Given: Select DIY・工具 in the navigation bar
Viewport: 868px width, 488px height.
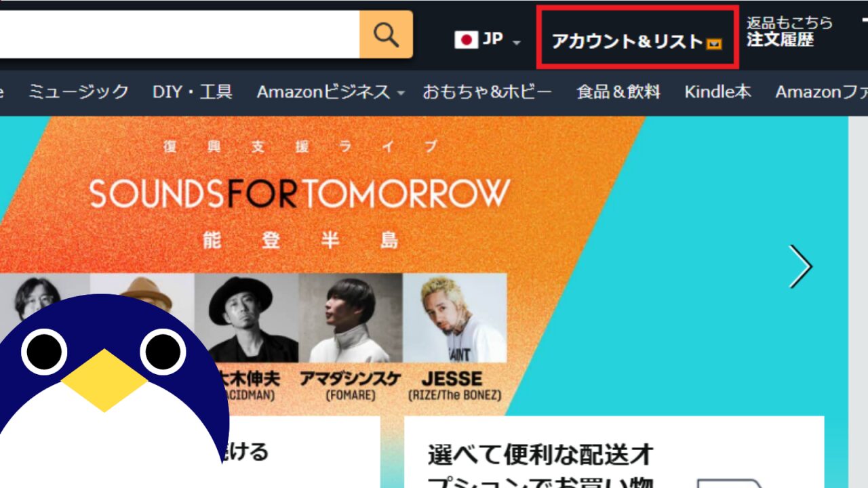Looking at the screenshot, I should [x=193, y=91].
